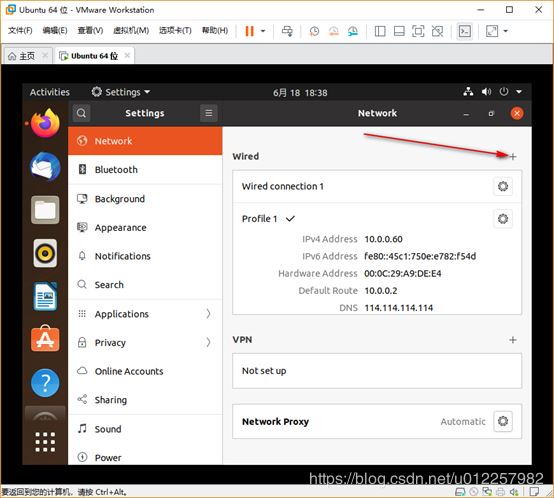Click the VMware pause button
This screenshot has height=498, width=554.
[249, 31]
